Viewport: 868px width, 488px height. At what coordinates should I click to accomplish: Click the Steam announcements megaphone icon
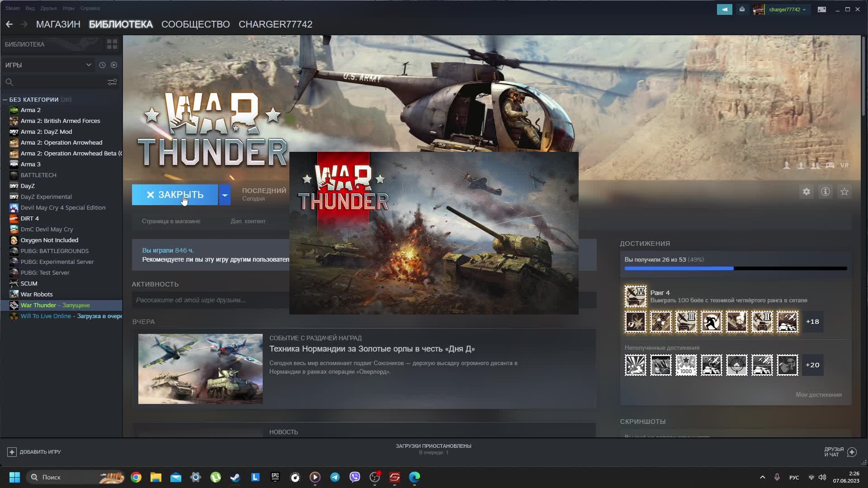tap(724, 9)
